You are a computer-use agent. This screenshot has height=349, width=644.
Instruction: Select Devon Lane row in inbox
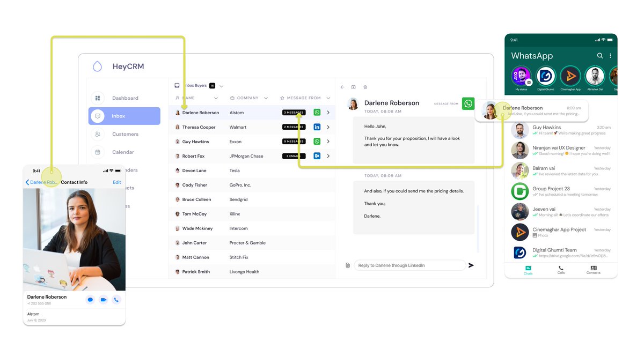[x=252, y=170]
